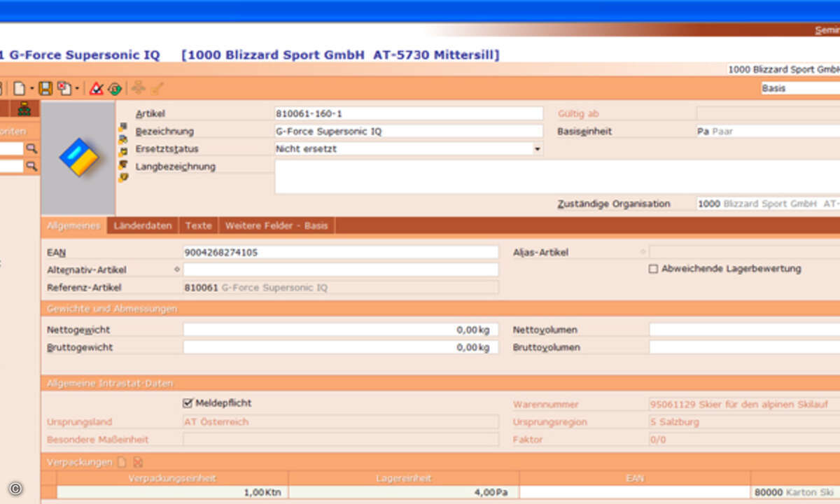Screen dimensions: 840x504
Task: Duplicate the article with the copy pages icon
Action: (64, 89)
